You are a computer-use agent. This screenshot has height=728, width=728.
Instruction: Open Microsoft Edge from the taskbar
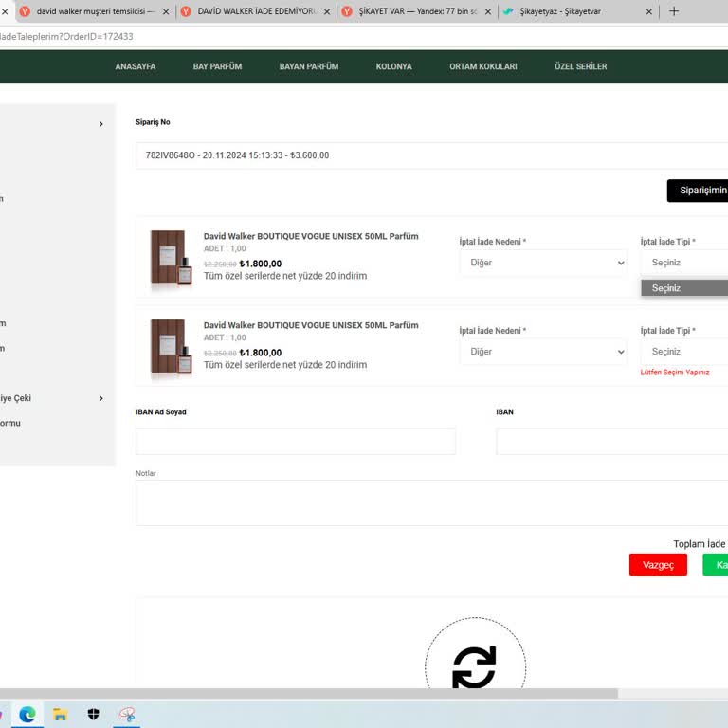(x=27, y=714)
